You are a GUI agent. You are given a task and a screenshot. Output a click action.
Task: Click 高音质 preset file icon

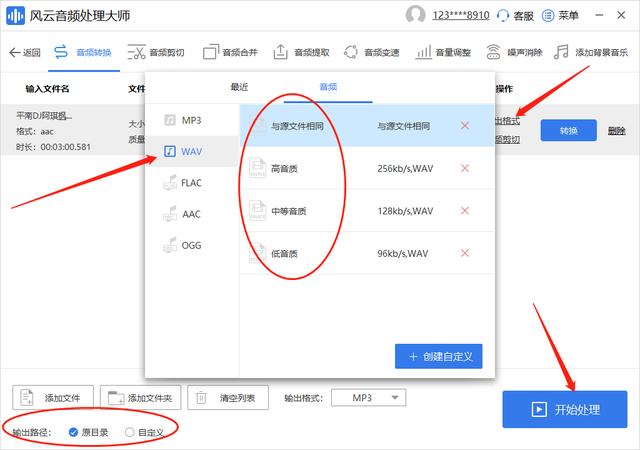coord(258,167)
